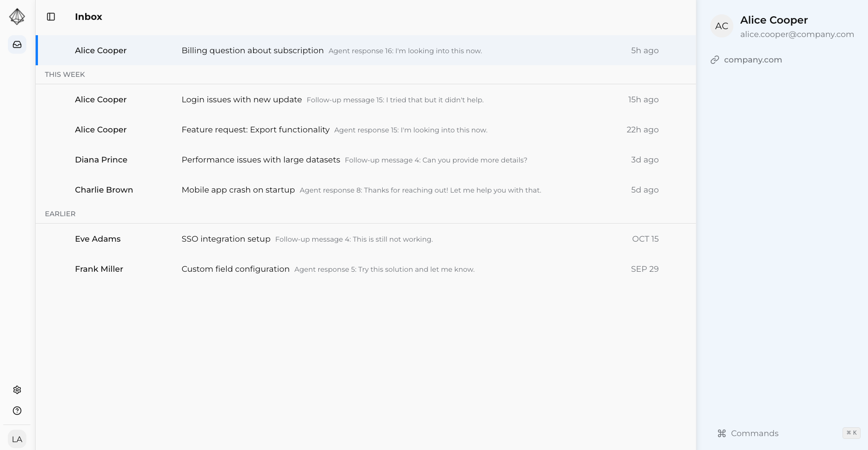The height and width of the screenshot is (450, 868).
Task: Click the ⌘K shortcut badge
Action: click(851, 433)
